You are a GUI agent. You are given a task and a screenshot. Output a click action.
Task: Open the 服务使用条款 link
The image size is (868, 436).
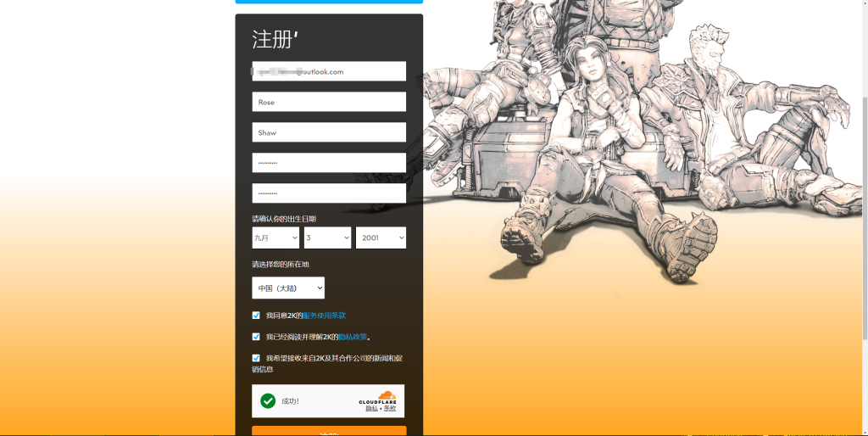(325, 316)
